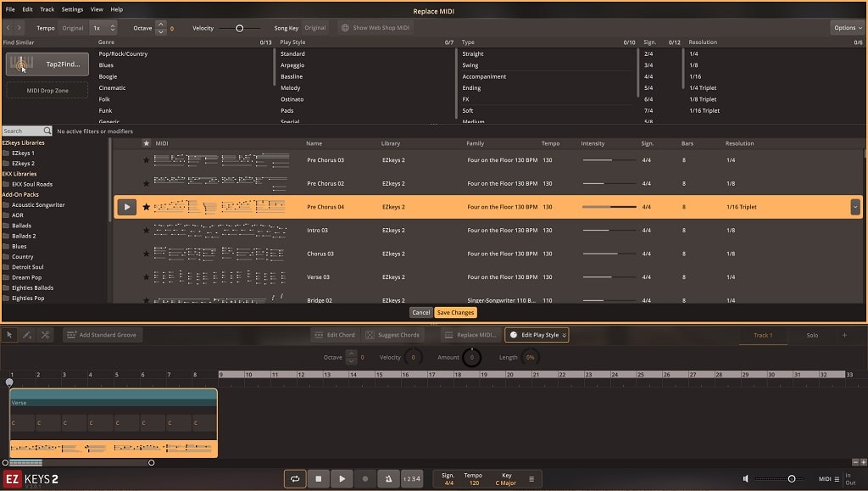Select the pencil draw tool
868x491 pixels.
[27, 335]
